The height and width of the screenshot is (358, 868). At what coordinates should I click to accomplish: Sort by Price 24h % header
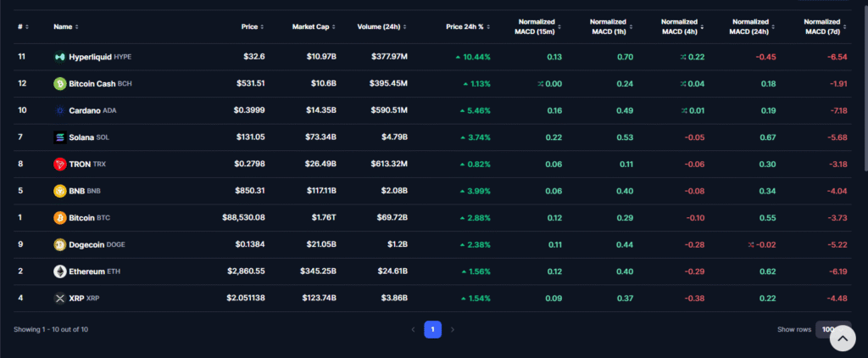click(x=467, y=26)
